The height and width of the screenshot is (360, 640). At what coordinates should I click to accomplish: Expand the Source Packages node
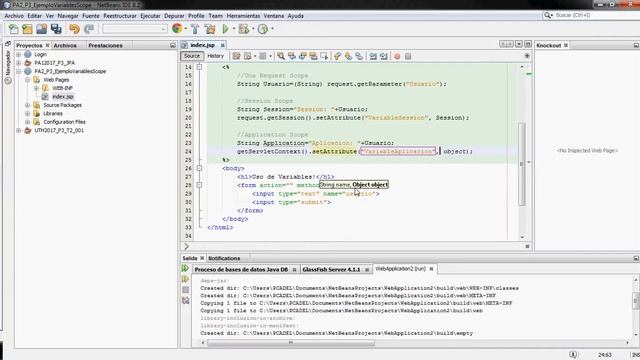coord(27,105)
